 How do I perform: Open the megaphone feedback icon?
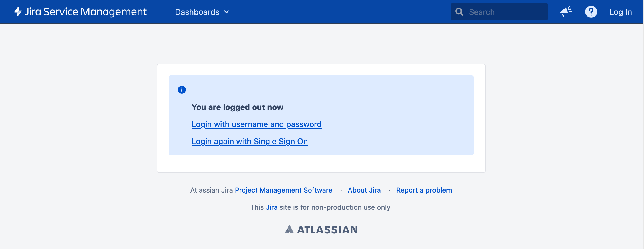pos(566,12)
